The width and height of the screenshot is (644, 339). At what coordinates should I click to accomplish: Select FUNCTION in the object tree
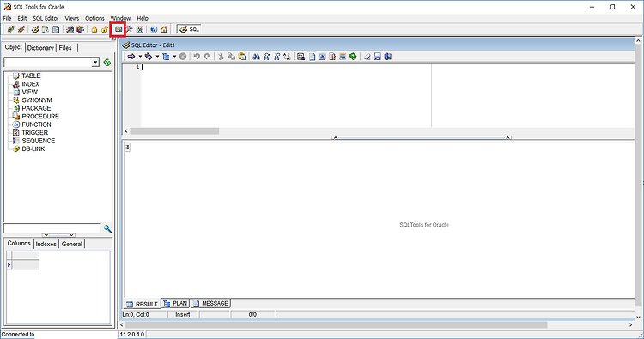pyautogui.click(x=36, y=124)
